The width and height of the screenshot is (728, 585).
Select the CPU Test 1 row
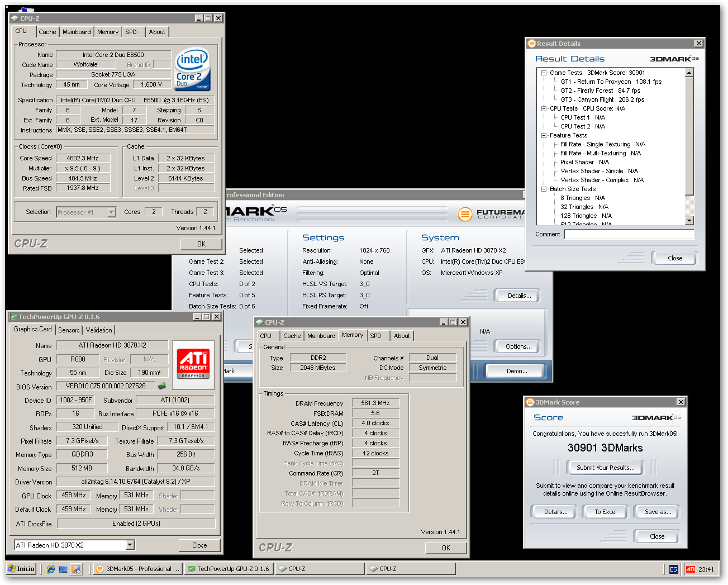pyautogui.click(x=583, y=117)
